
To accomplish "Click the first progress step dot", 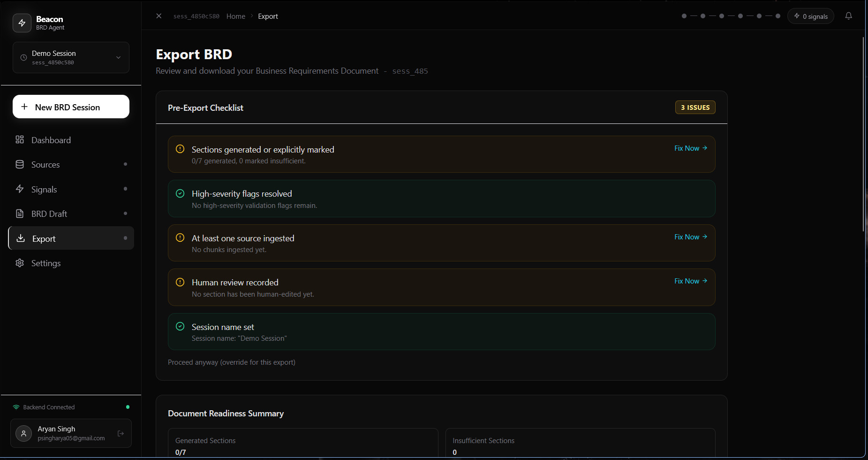I will [684, 16].
